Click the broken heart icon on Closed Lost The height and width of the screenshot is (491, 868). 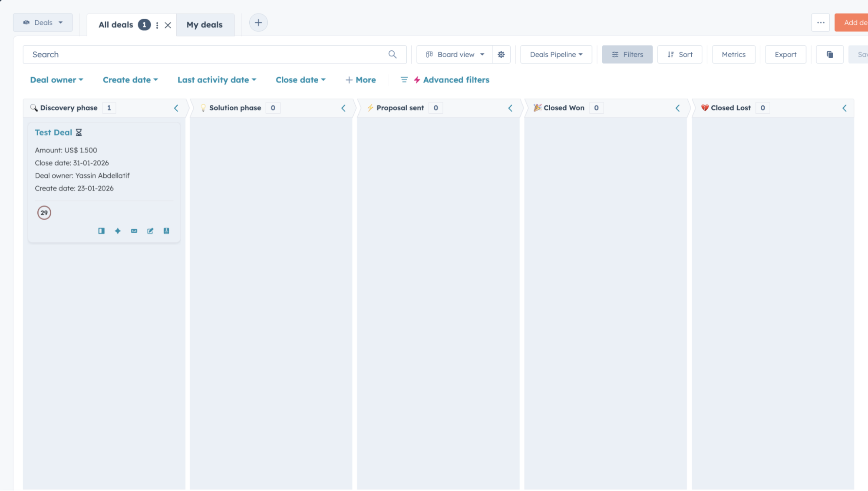click(705, 108)
